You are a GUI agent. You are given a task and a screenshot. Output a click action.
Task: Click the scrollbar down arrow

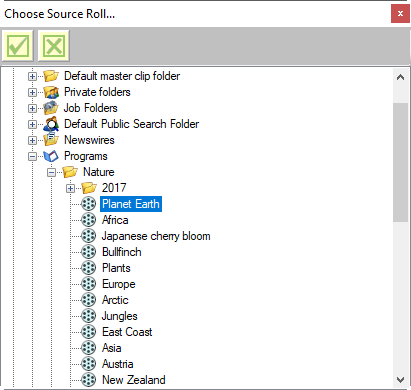click(x=400, y=380)
